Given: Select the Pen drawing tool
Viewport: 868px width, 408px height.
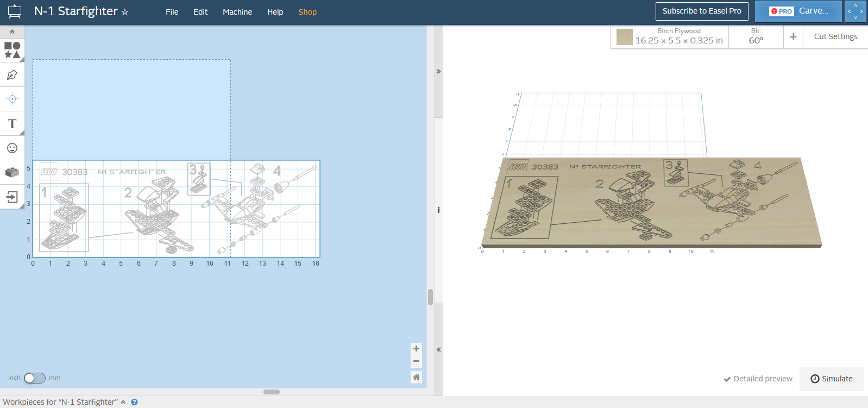Looking at the screenshot, I should click(x=12, y=74).
